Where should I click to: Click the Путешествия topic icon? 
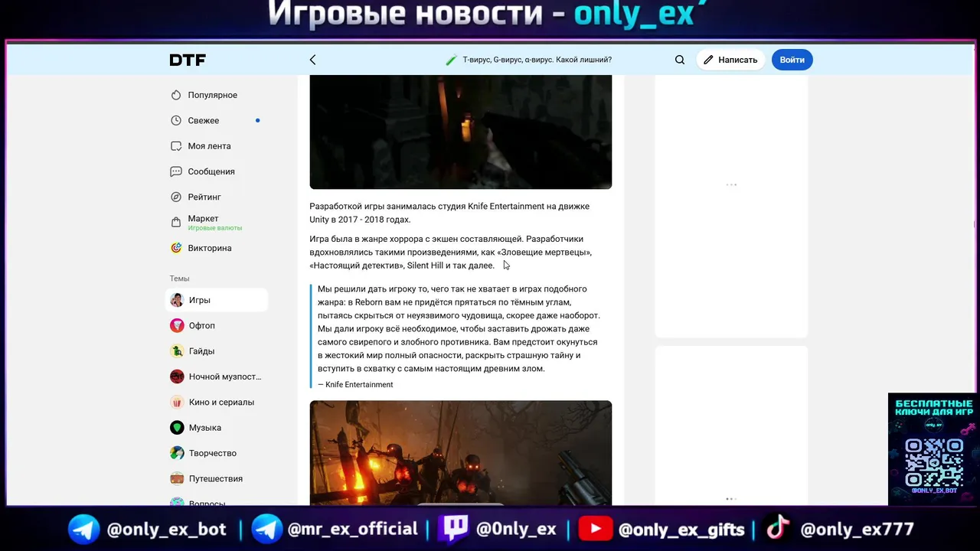(177, 478)
